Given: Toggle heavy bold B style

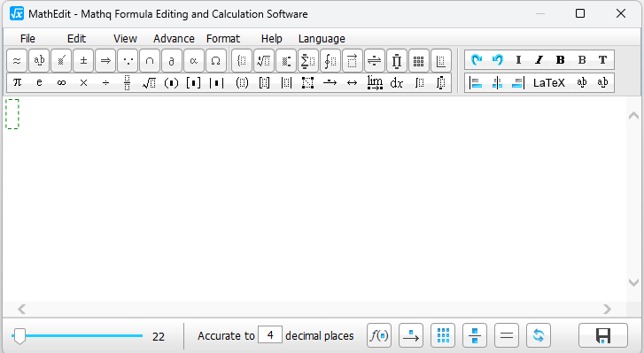Looking at the screenshot, I should coord(560,60).
